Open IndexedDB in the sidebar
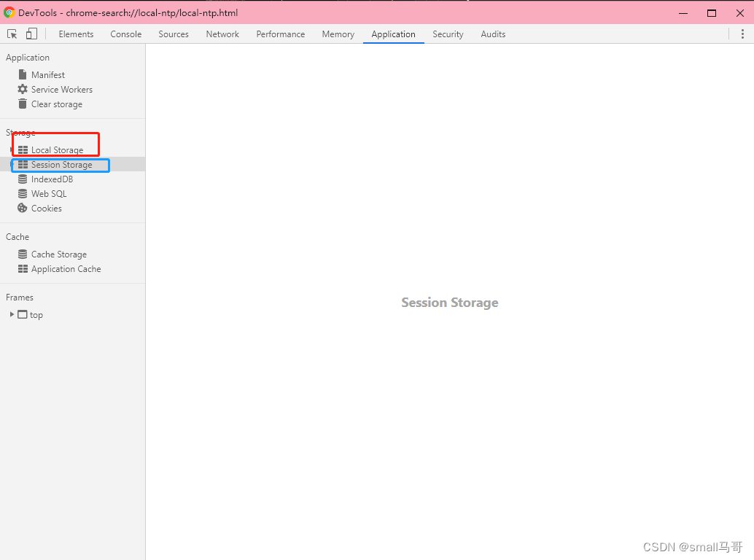This screenshot has height=560, width=754. [53, 179]
